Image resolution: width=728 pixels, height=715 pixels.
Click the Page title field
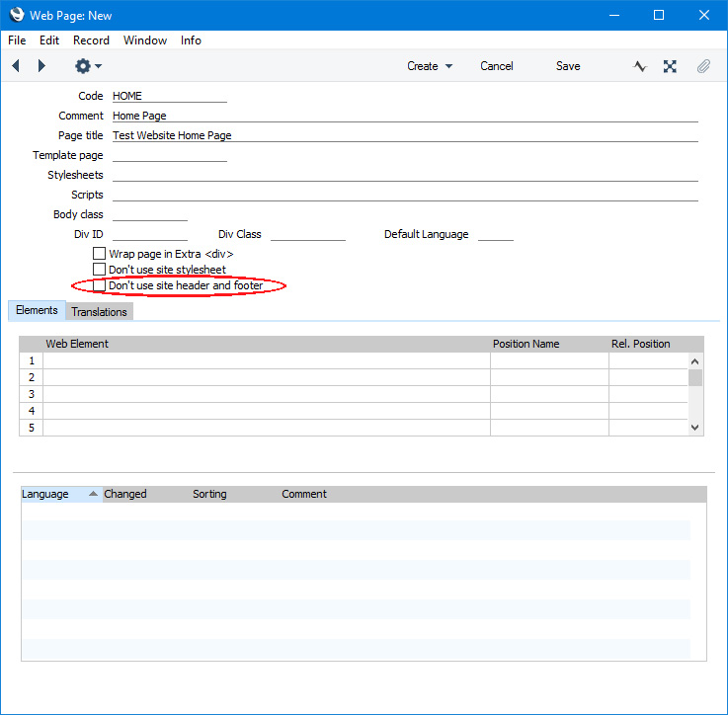pyautogui.click(x=405, y=135)
